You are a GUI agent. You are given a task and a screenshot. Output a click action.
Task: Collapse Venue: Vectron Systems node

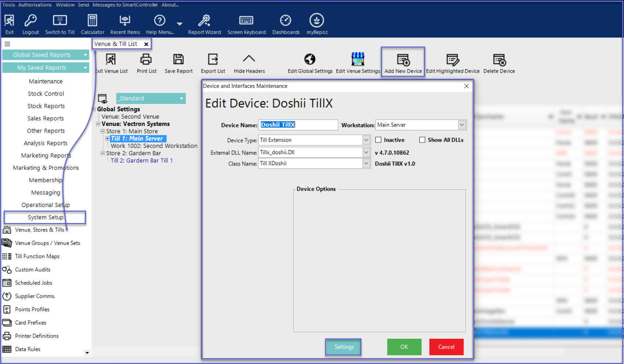[x=98, y=124]
